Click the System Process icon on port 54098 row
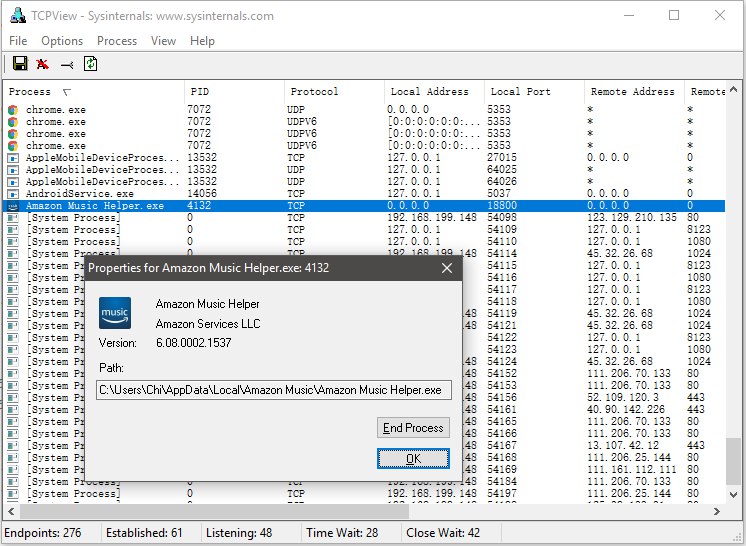746x546 pixels. 13,218
